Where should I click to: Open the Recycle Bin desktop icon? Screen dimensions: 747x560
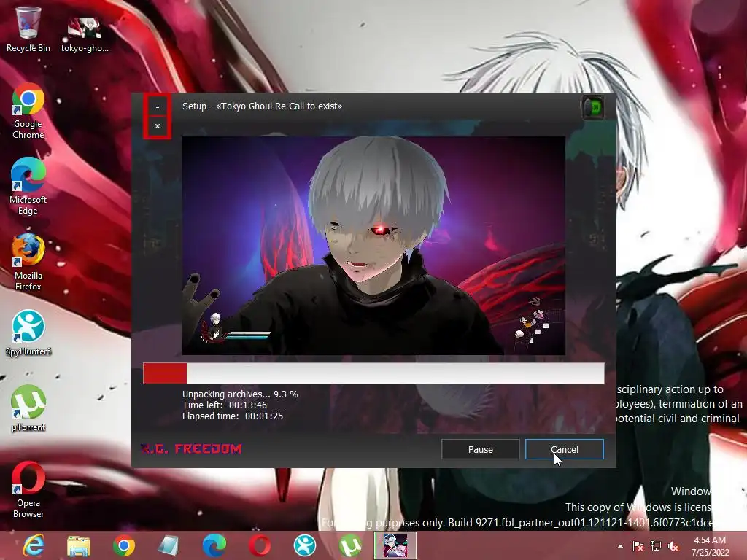point(28,29)
